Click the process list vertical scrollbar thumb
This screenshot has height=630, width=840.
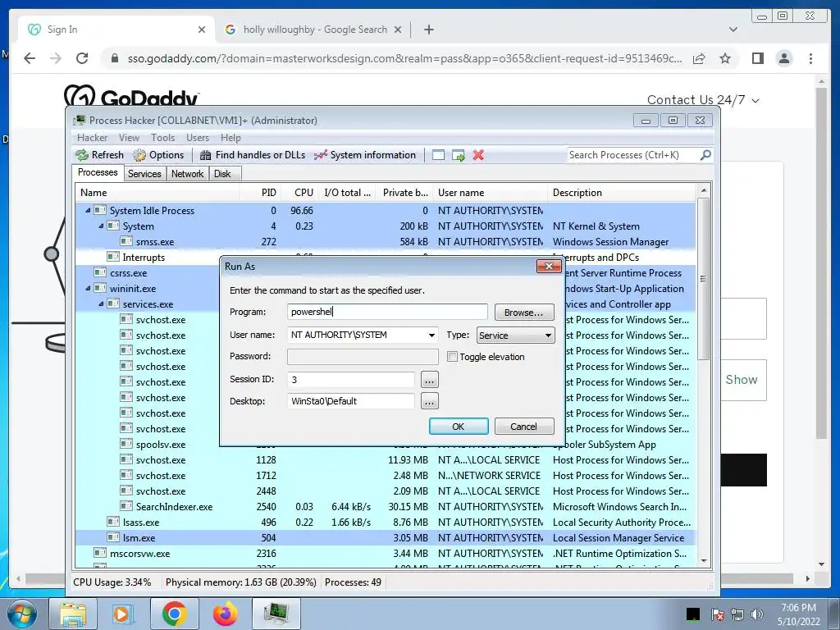703,279
